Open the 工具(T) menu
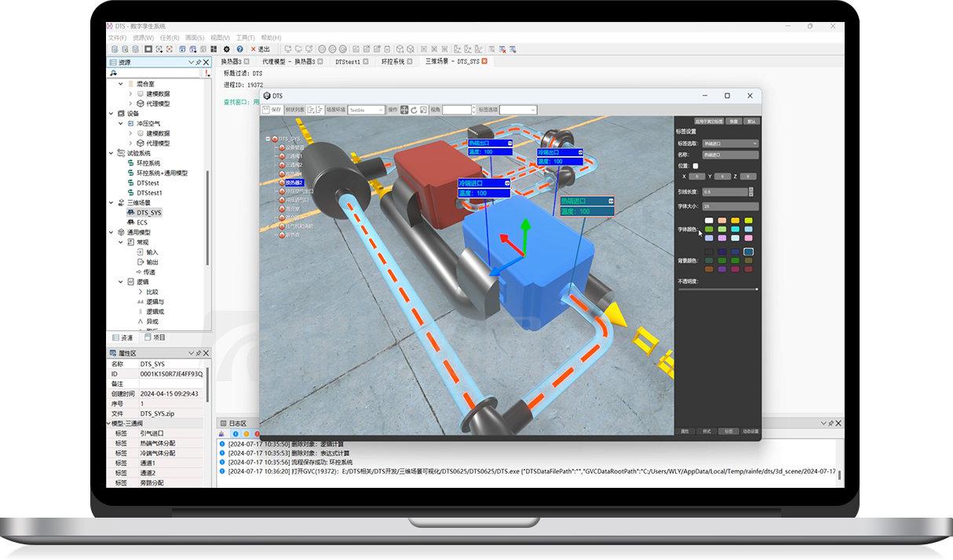 click(x=245, y=38)
